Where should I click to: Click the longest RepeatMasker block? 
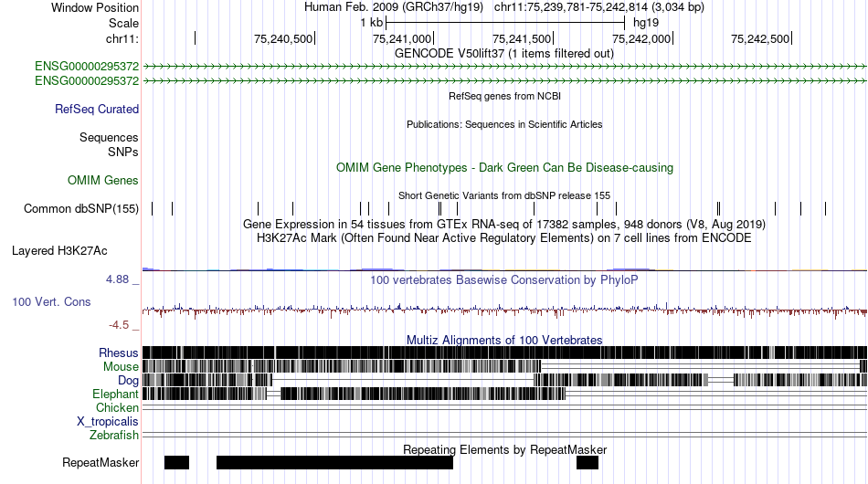pyautogui.click(x=335, y=462)
